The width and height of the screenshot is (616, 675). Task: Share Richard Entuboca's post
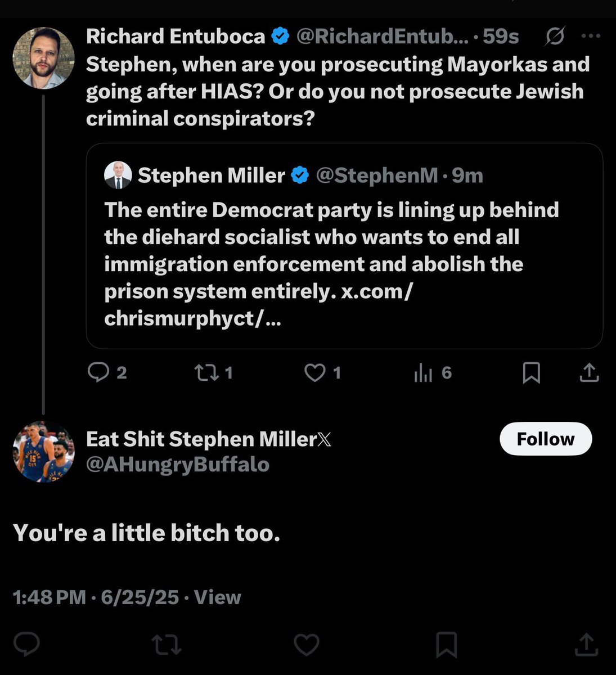point(588,372)
